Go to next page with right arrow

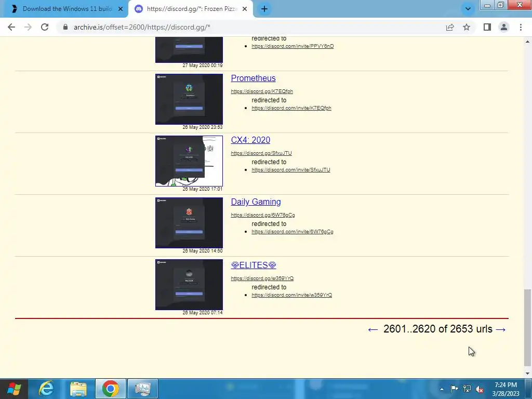click(x=501, y=329)
